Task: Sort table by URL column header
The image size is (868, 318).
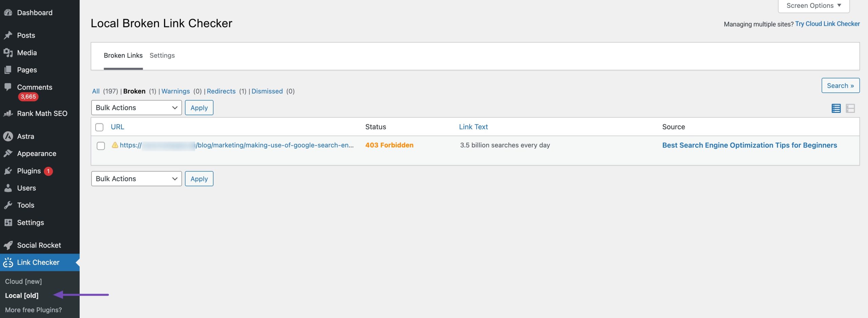Action: [x=118, y=127]
